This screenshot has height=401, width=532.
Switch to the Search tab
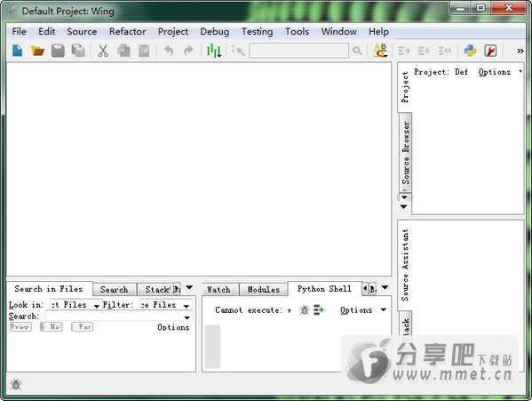tap(115, 290)
